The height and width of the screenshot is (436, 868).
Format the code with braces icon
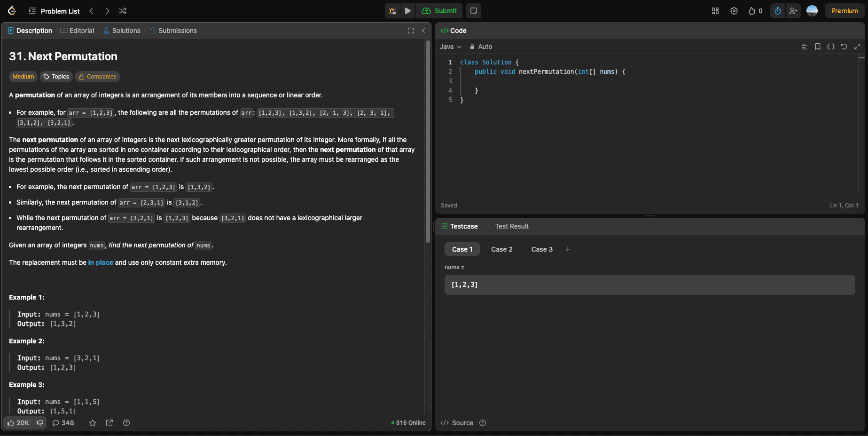pyautogui.click(x=831, y=47)
